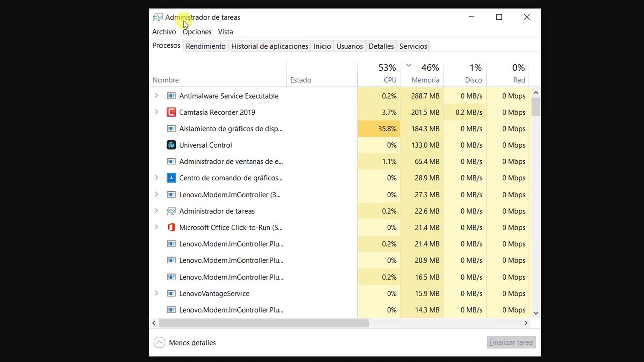Collapse view with Menos detalles
Image resolution: width=644 pixels, height=362 pixels.
(x=185, y=343)
